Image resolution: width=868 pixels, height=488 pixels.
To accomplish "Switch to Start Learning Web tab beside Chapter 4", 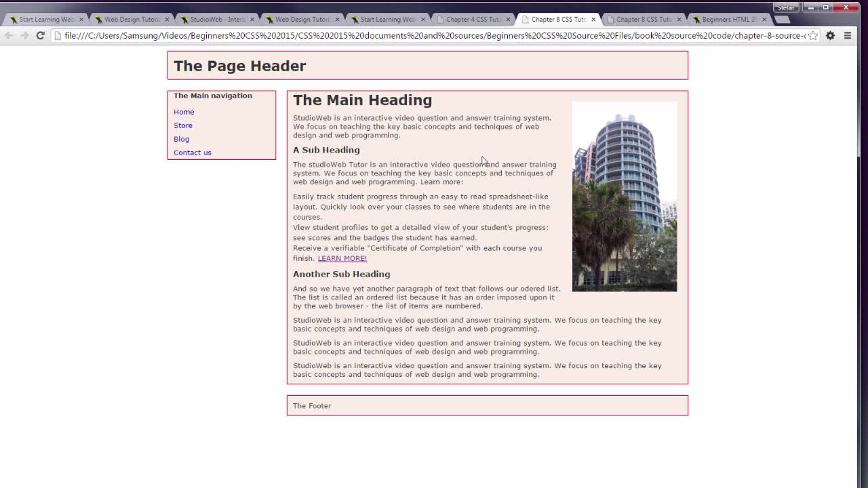I will pos(387,19).
